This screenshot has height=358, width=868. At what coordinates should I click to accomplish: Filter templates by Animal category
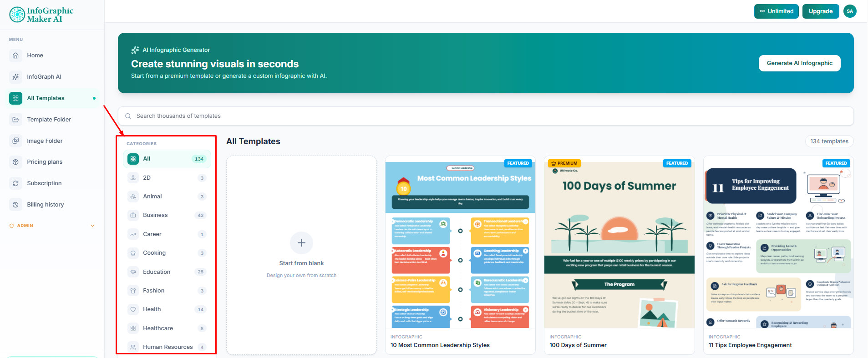tap(167, 197)
